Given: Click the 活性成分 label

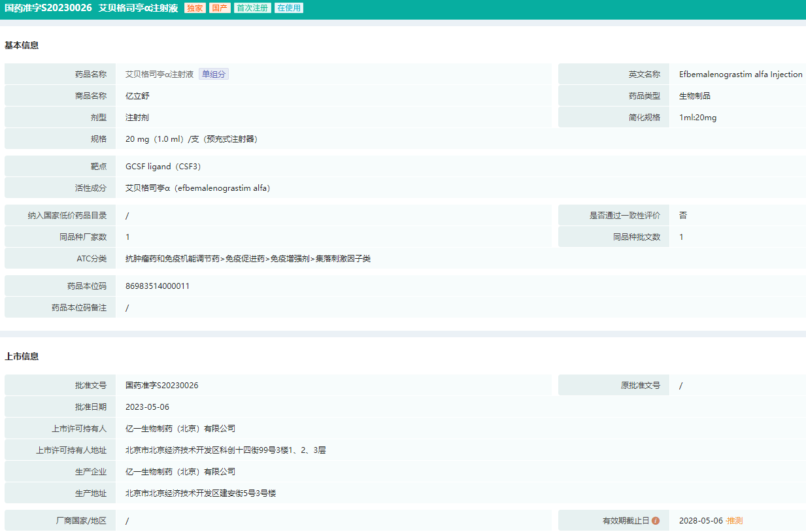Looking at the screenshot, I should tap(91, 188).
